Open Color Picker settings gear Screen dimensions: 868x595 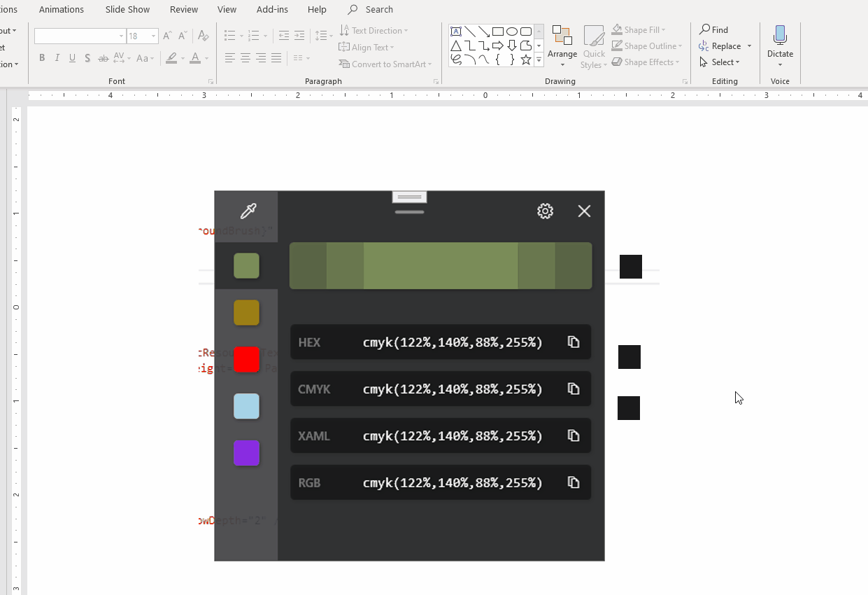[x=545, y=211]
